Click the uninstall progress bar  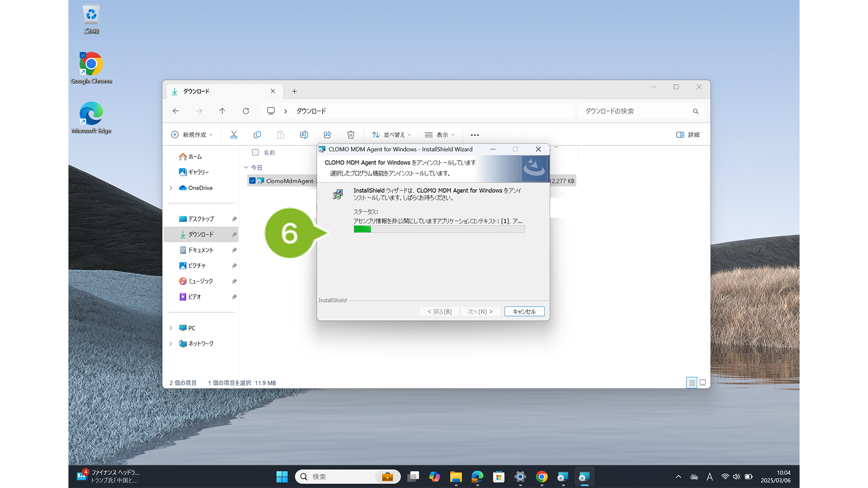tap(439, 229)
